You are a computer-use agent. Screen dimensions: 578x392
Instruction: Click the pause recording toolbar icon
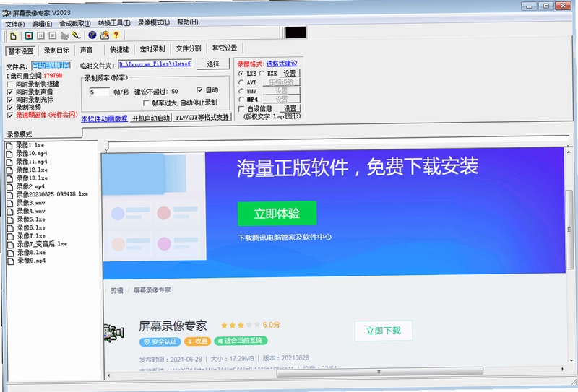[40, 36]
